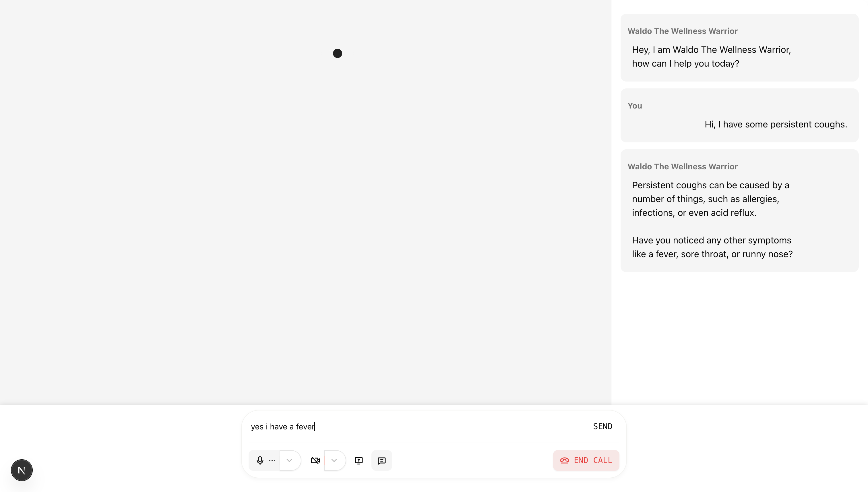The height and width of the screenshot is (492, 868).
Task: Mute the microphone icon
Action: (259, 460)
